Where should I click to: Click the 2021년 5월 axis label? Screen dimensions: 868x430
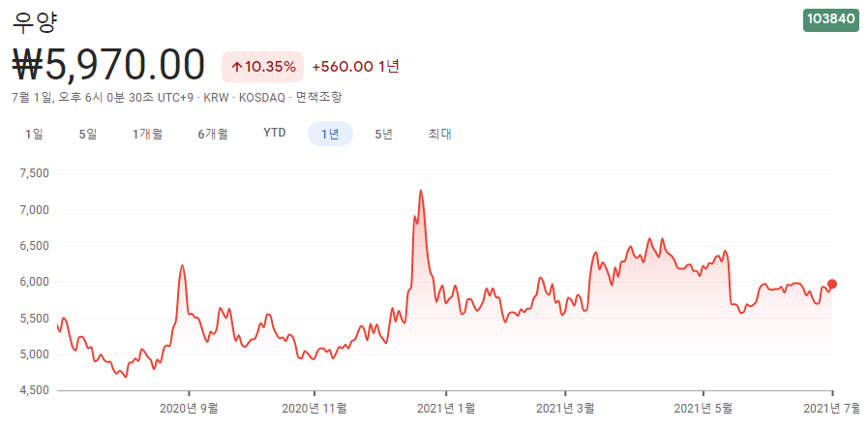pyautogui.click(x=703, y=409)
